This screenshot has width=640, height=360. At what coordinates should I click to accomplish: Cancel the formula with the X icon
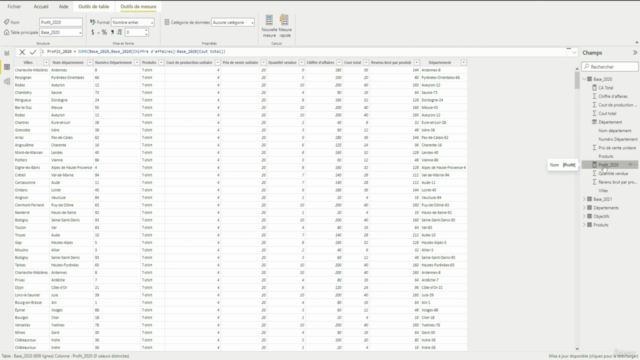tap(22, 52)
